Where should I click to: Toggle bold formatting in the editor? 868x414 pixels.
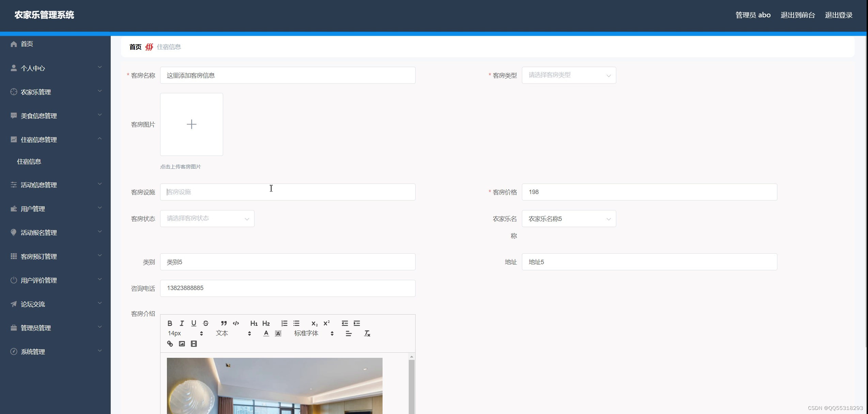(170, 323)
